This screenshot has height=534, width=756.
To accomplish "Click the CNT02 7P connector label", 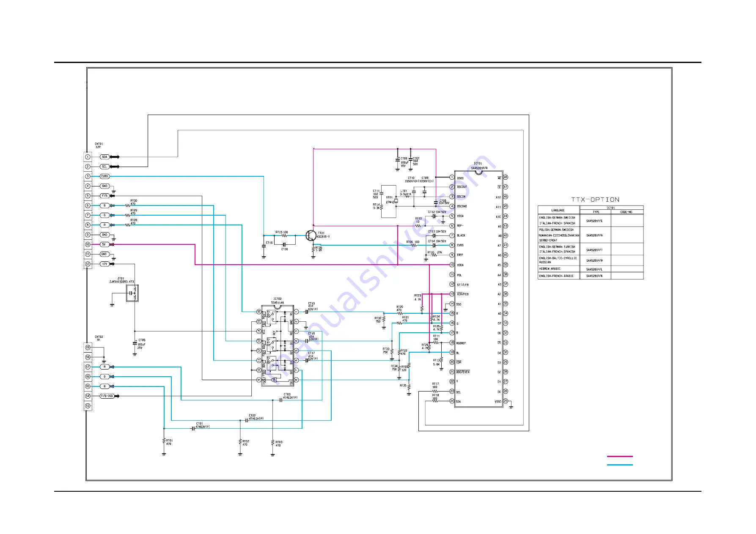I will (99, 339).
